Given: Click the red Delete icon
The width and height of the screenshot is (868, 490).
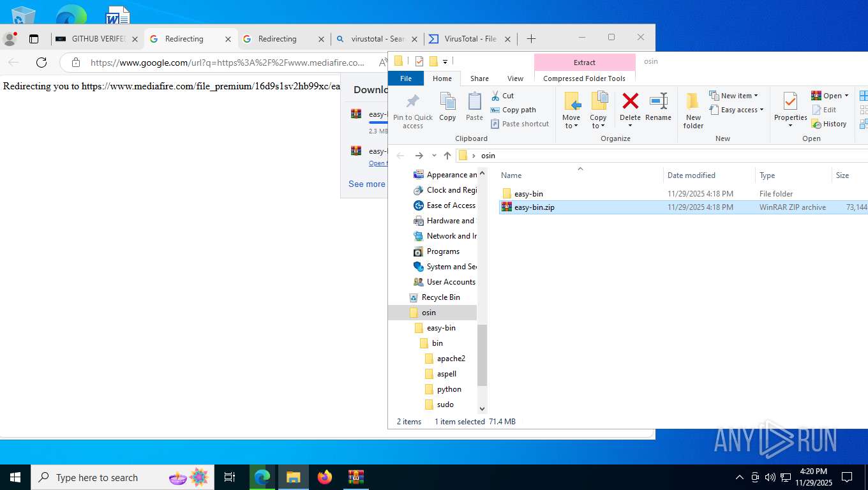Looking at the screenshot, I should tap(630, 101).
